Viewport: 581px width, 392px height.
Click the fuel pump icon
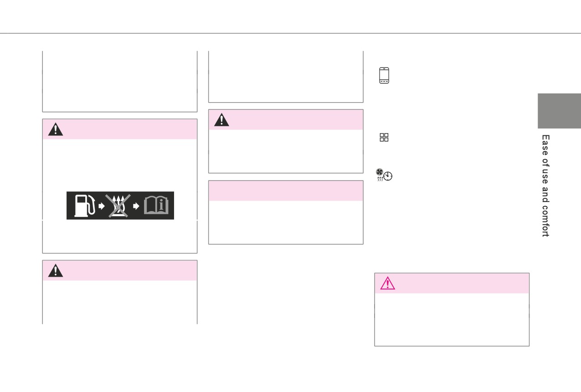[x=84, y=206]
